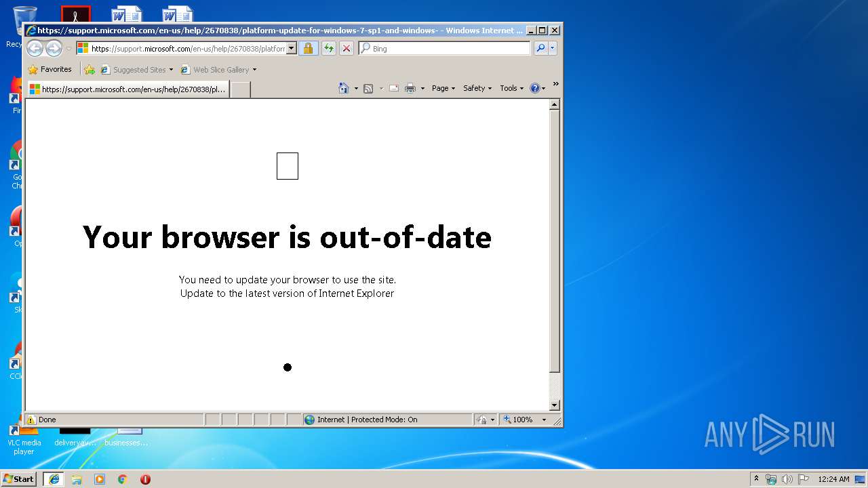Click the Stop loading X icon
This screenshot has width=868, height=488.
click(347, 48)
